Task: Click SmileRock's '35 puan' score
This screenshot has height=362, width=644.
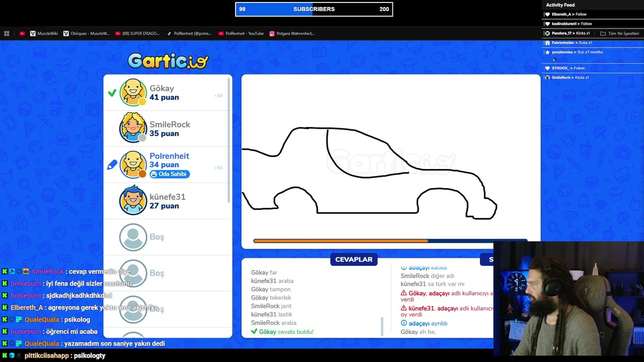Action: click(x=164, y=134)
